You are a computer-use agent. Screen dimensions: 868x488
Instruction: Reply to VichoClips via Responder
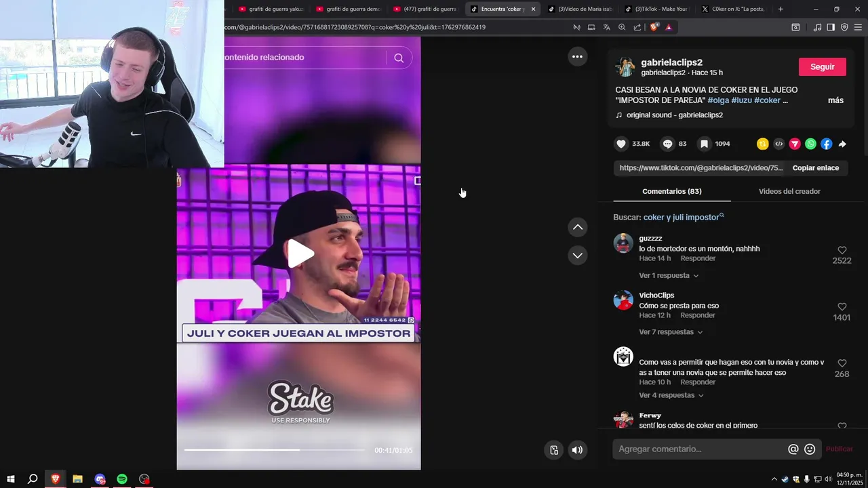698,315
